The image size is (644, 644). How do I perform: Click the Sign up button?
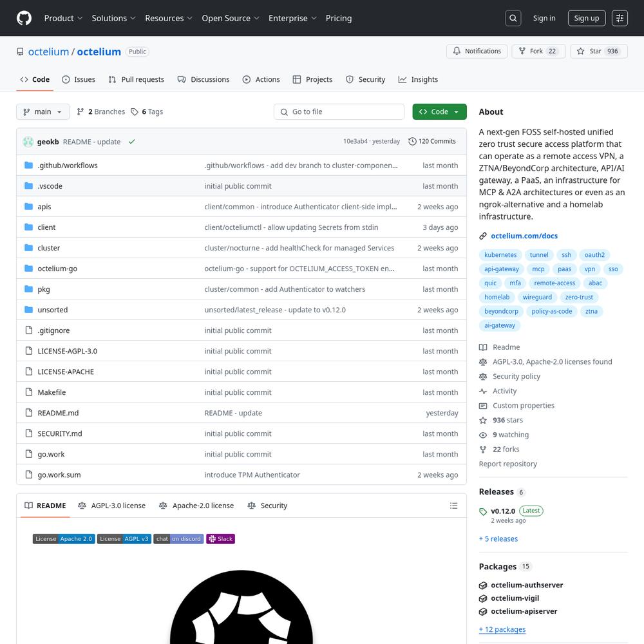click(587, 18)
